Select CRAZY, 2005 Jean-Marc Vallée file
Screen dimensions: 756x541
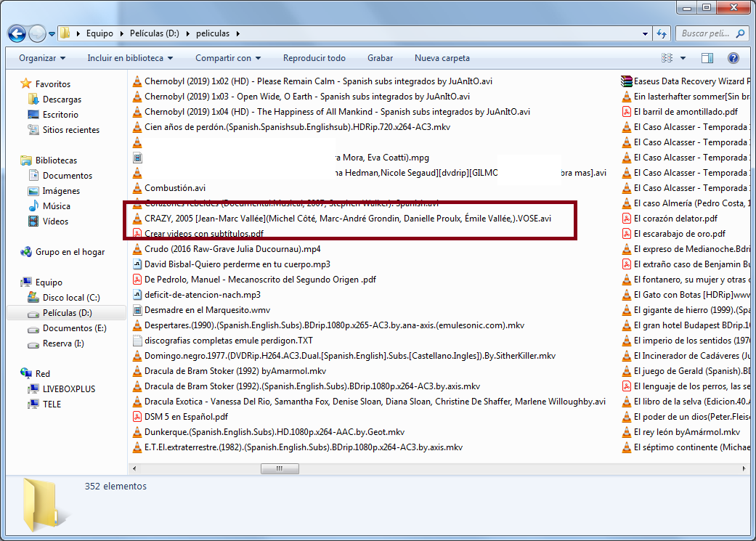tap(348, 219)
